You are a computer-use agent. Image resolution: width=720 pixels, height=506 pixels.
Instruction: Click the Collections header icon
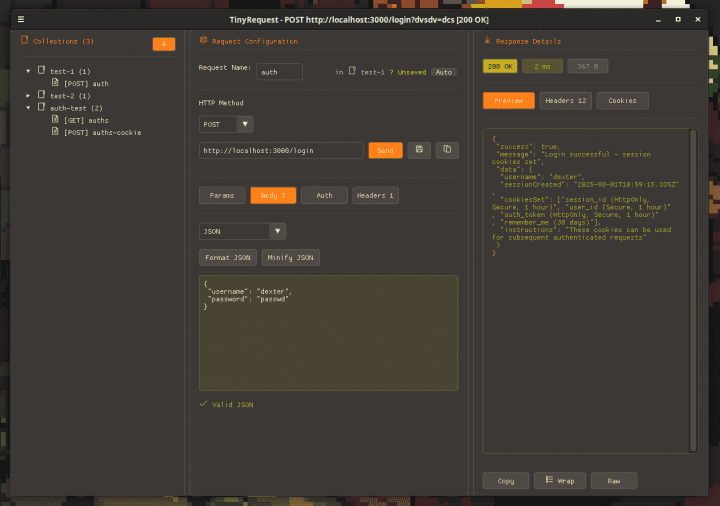[25, 41]
